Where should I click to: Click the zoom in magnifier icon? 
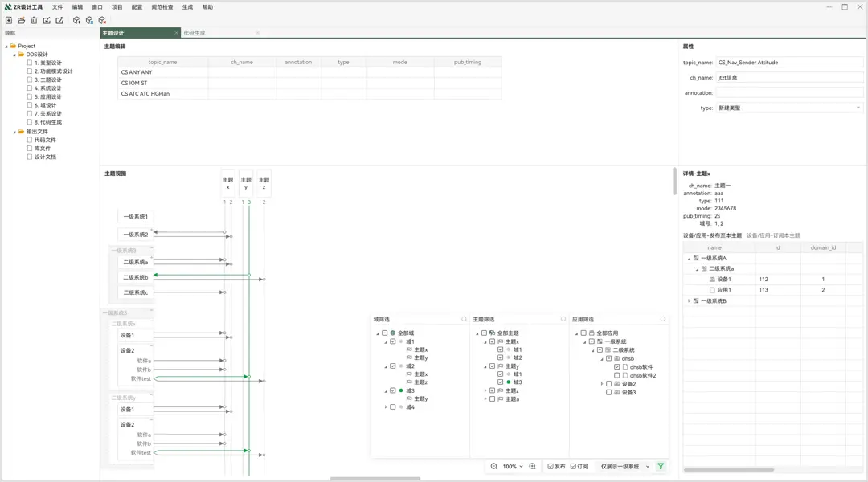532,467
